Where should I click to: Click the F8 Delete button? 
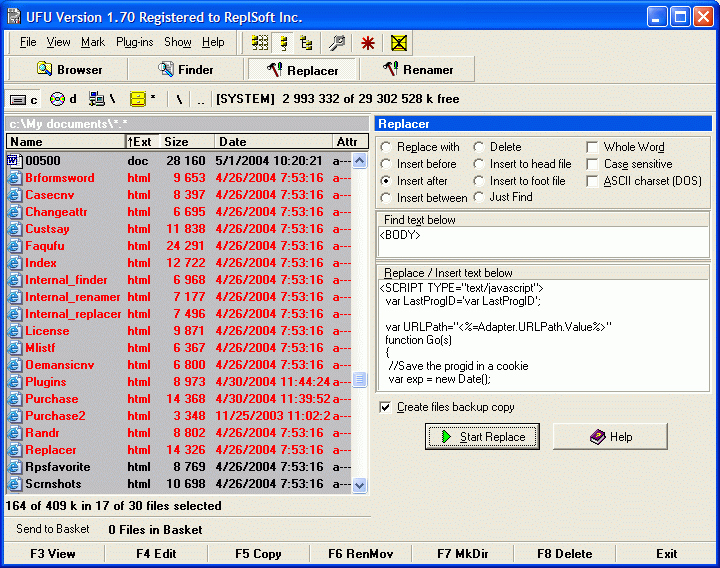[564, 554]
